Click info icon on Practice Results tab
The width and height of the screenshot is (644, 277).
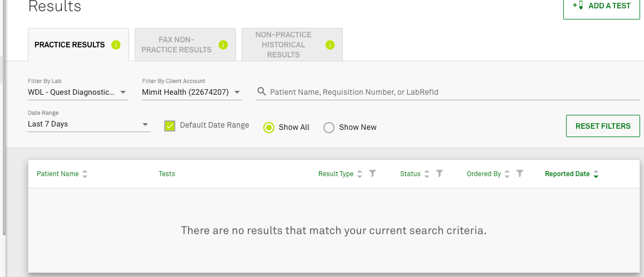tap(116, 45)
